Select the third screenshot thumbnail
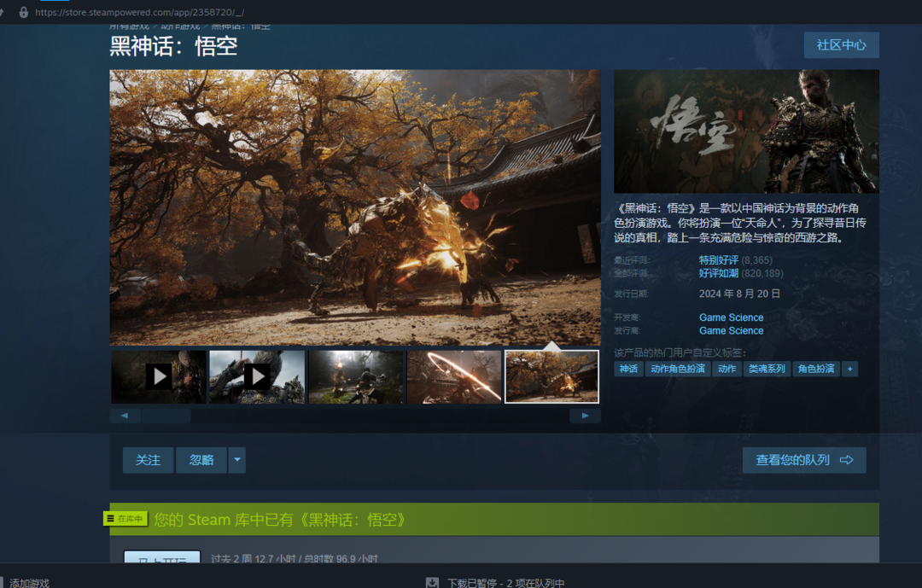Image resolution: width=922 pixels, height=588 pixels. click(355, 376)
